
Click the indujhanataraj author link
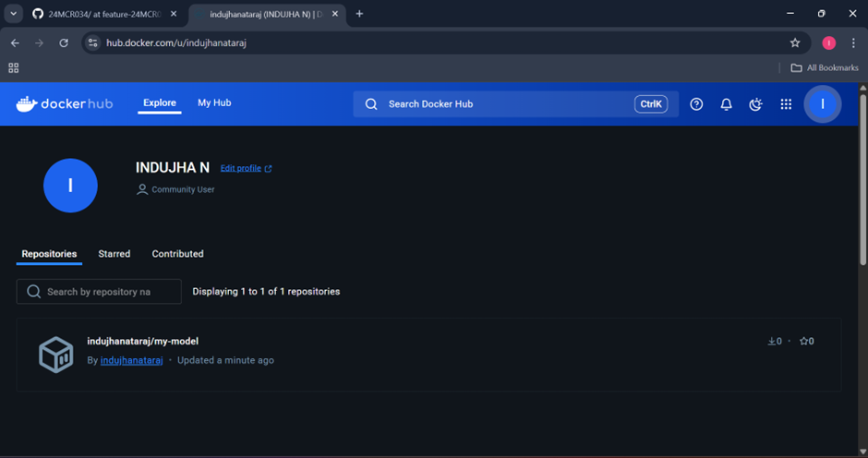tap(132, 360)
